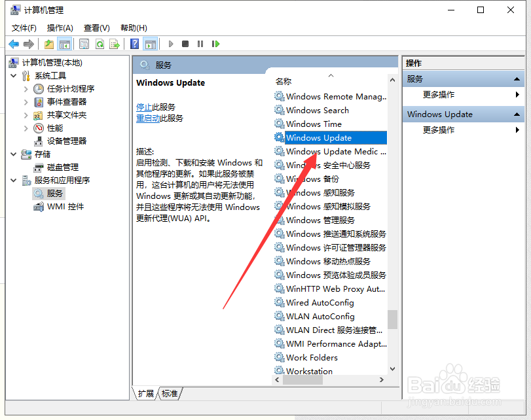Open the 操作(A) menu
Image resolution: width=531 pixels, height=420 pixels.
pyautogui.click(x=60, y=28)
